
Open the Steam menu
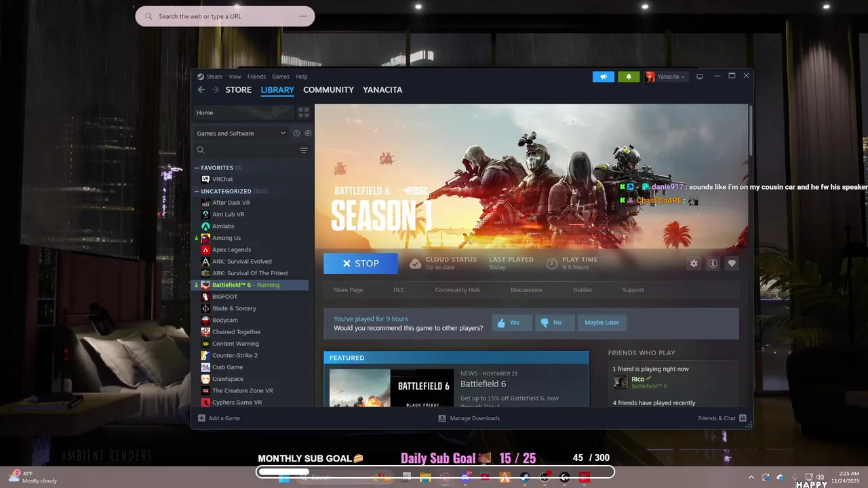tap(214, 77)
